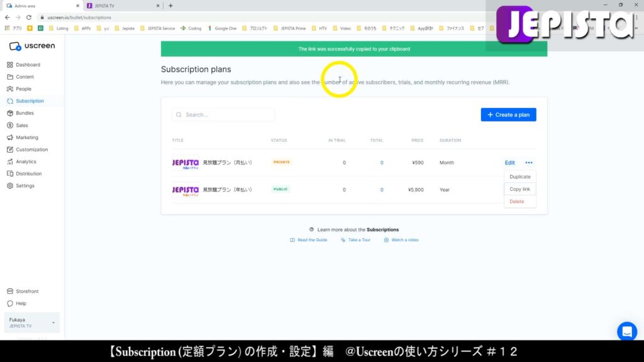Viewport: 644px width, 362px height.
Task: Close the JEPISTA TV browser tab
Action: [158, 6]
